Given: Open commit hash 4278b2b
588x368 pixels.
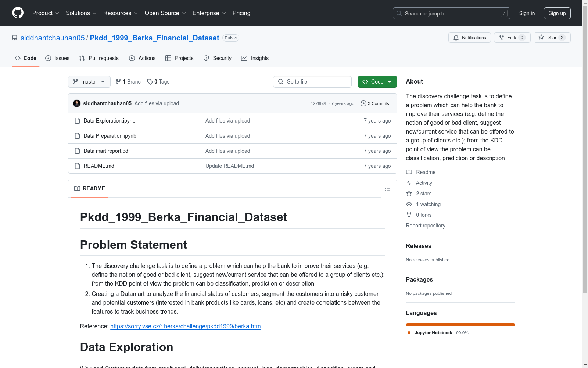Looking at the screenshot, I should (x=319, y=103).
